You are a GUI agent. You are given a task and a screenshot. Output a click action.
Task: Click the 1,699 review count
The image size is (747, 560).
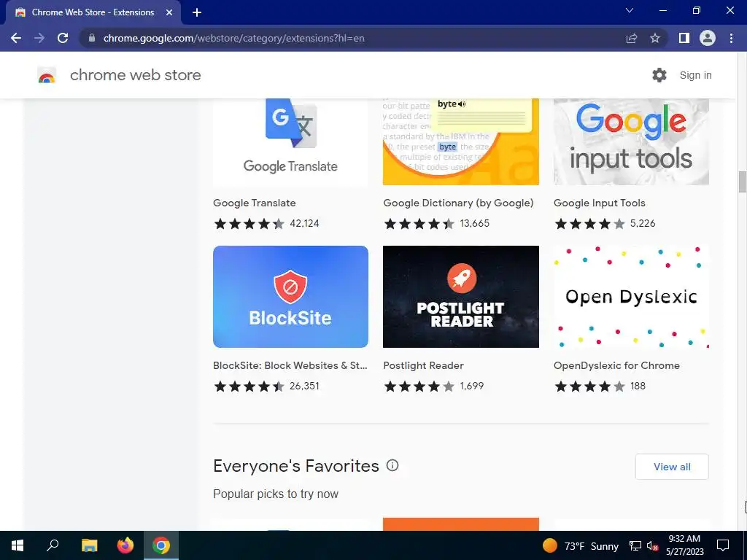tap(472, 386)
